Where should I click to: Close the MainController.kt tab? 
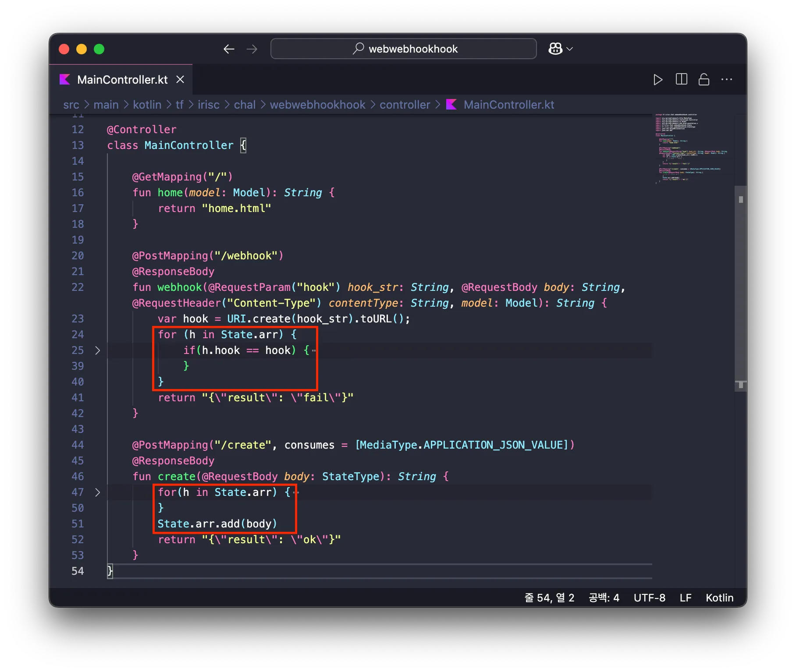click(180, 80)
